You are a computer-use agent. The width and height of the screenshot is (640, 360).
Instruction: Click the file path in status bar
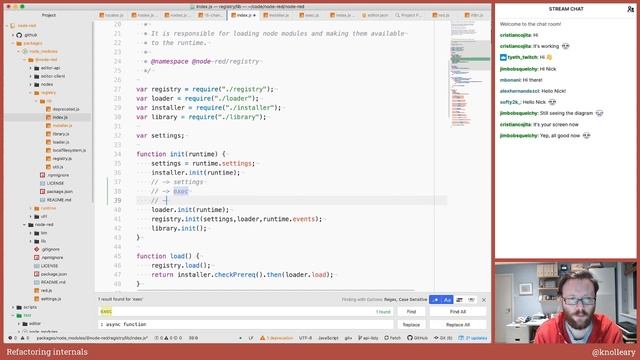click(x=92, y=338)
